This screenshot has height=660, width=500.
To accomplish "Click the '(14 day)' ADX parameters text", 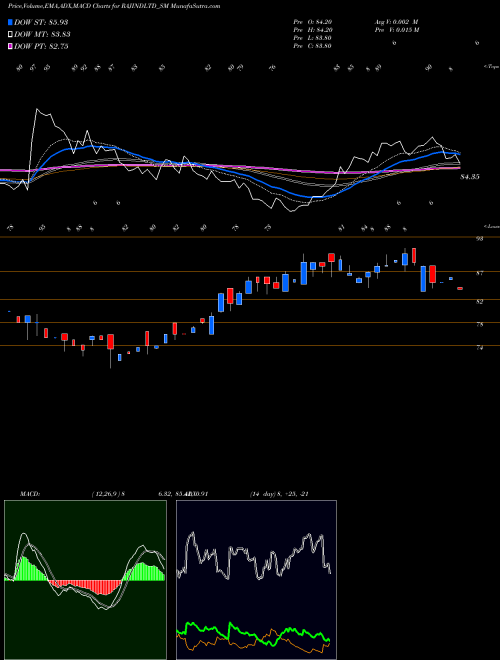I will coord(263,494).
